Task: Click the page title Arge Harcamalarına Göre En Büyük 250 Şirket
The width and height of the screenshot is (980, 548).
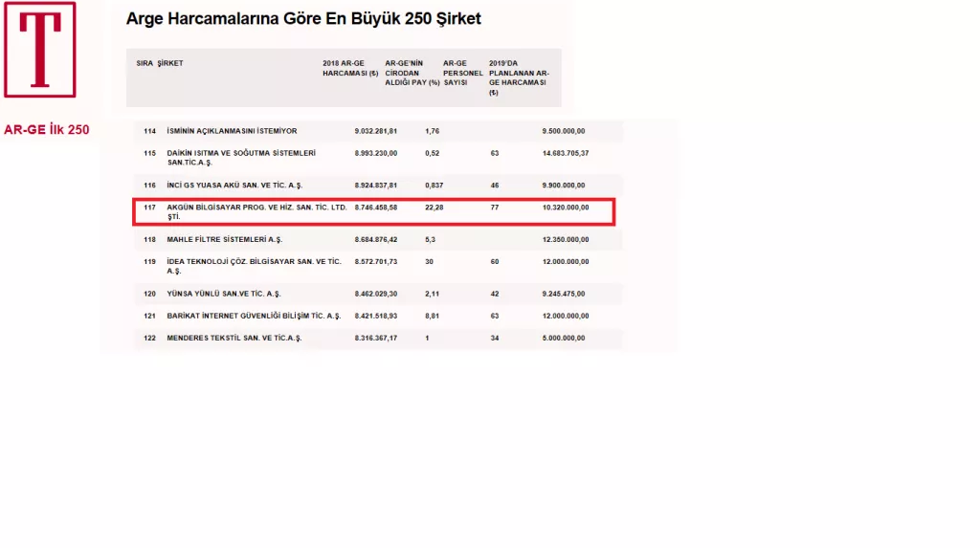Action: click(303, 19)
